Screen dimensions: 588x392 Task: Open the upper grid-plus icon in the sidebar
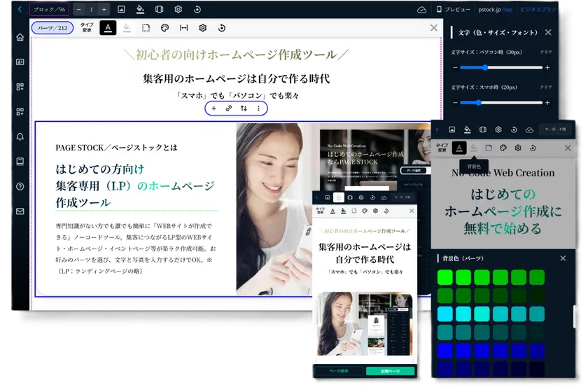click(20, 87)
